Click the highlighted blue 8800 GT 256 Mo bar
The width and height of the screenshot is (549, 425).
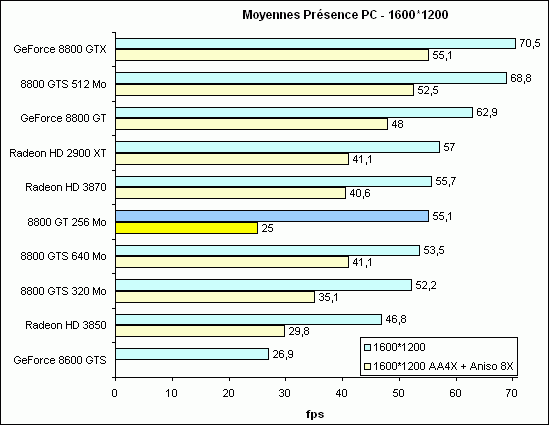pyautogui.click(x=272, y=216)
